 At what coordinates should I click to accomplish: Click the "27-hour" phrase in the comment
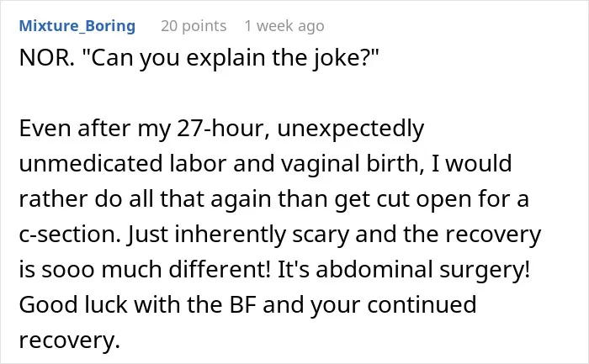(223, 129)
